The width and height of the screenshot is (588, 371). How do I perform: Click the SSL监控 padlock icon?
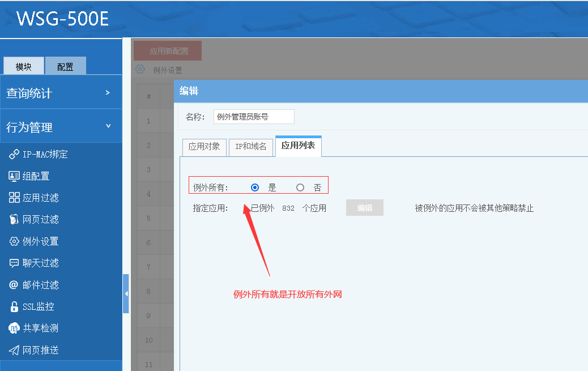tap(14, 306)
